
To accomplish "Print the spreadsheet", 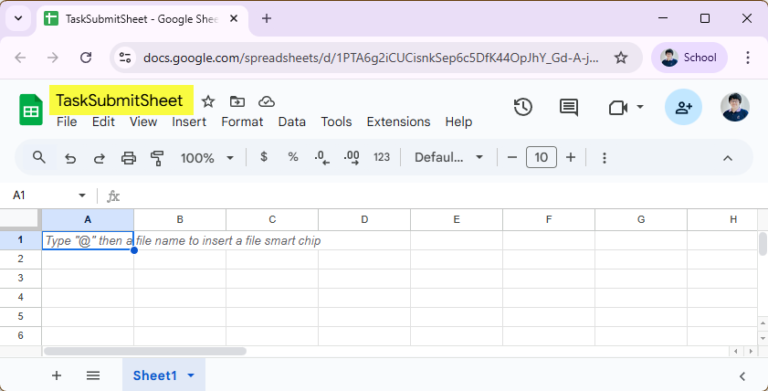I will click(x=128, y=158).
